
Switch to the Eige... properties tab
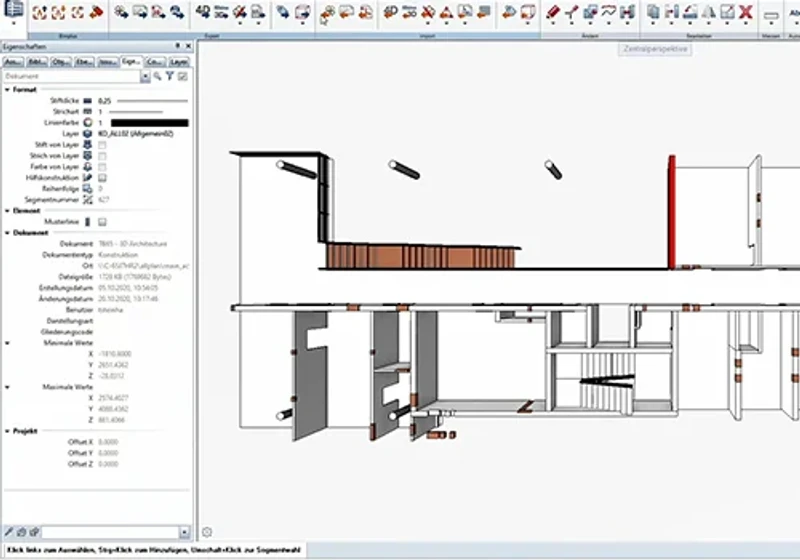tap(131, 61)
